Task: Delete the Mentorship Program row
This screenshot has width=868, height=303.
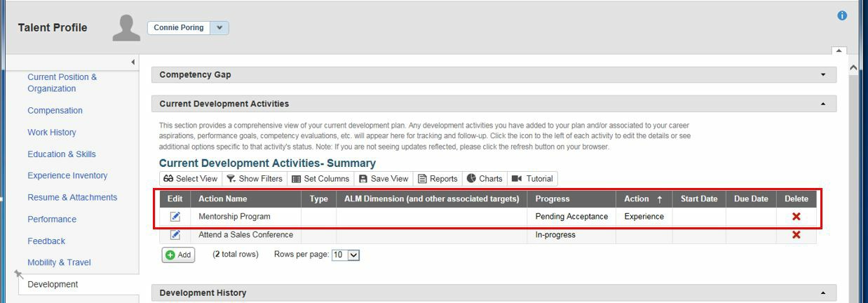Action: tap(796, 217)
